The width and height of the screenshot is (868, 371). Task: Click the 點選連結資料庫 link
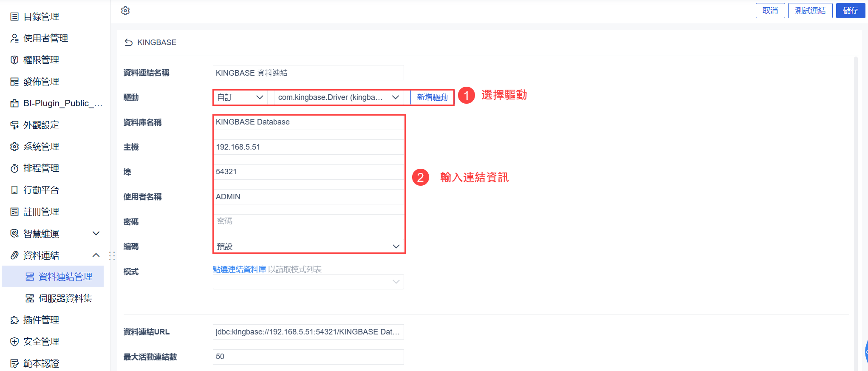239,269
